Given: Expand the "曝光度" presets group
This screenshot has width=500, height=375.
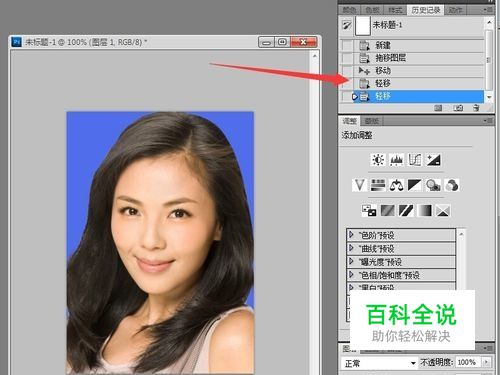Looking at the screenshot, I should (x=351, y=261).
